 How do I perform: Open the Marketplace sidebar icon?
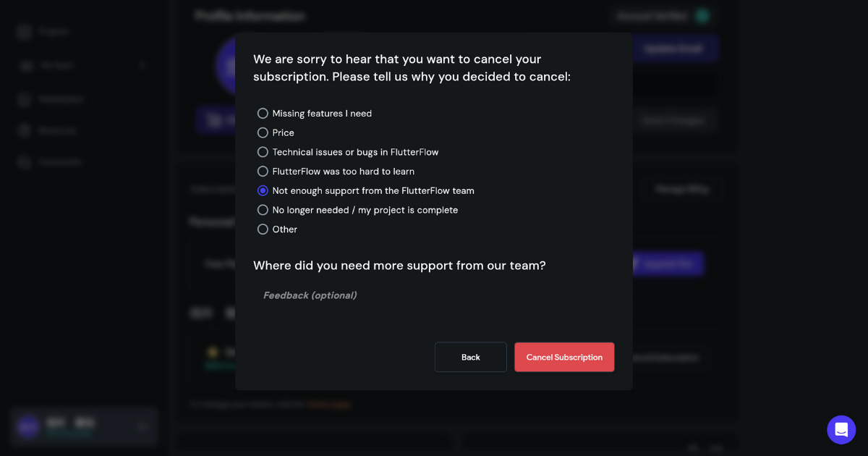tap(25, 99)
